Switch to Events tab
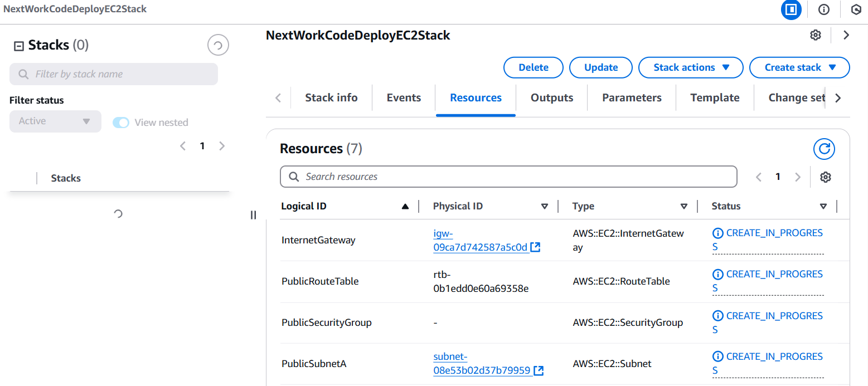 [x=404, y=98]
